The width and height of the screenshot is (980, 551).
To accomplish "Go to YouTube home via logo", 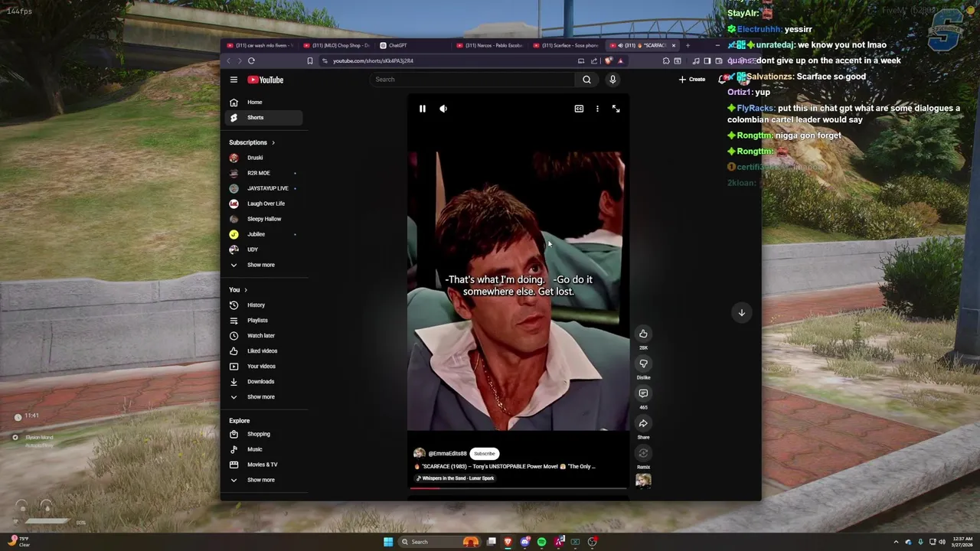I will (x=265, y=80).
